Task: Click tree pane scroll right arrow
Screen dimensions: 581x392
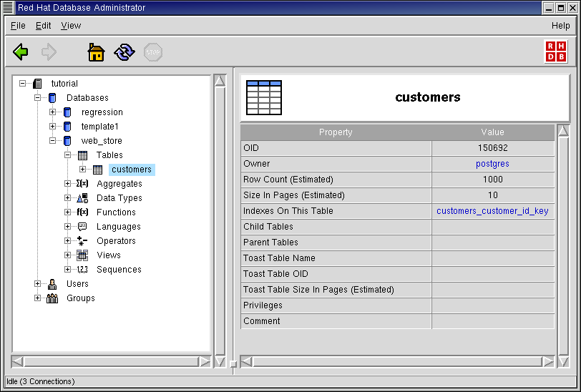Action: (204, 362)
